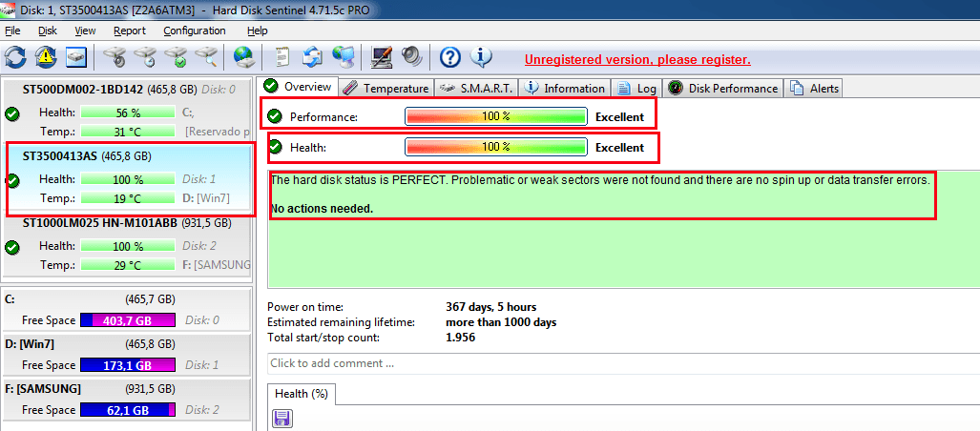Click the '1.956' start/stop count value
The width and height of the screenshot is (980, 431).
[x=461, y=338]
